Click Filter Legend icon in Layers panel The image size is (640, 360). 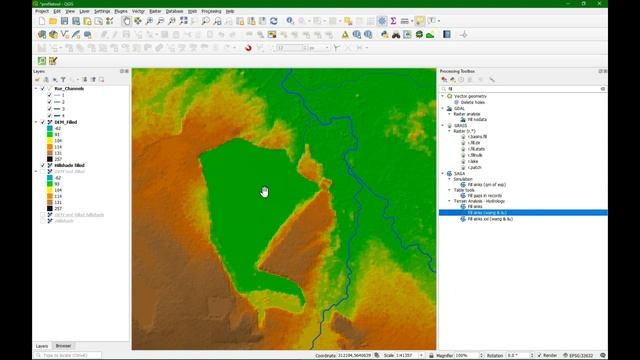[63, 80]
